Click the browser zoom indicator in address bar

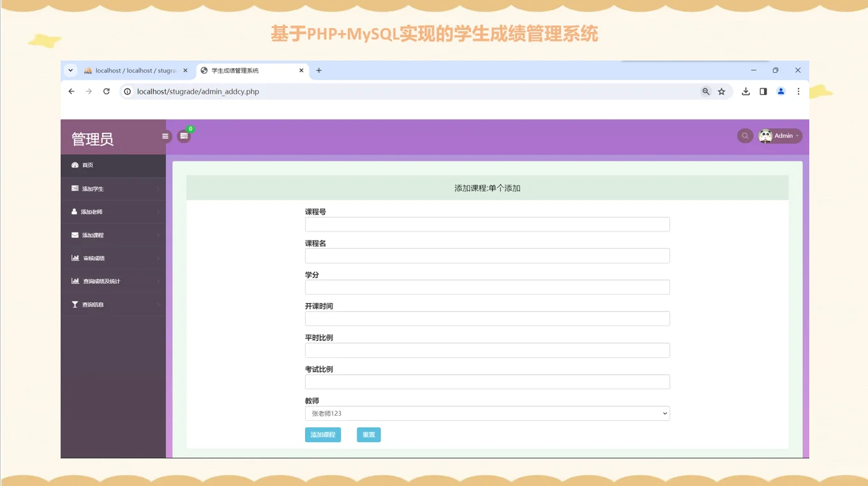706,91
